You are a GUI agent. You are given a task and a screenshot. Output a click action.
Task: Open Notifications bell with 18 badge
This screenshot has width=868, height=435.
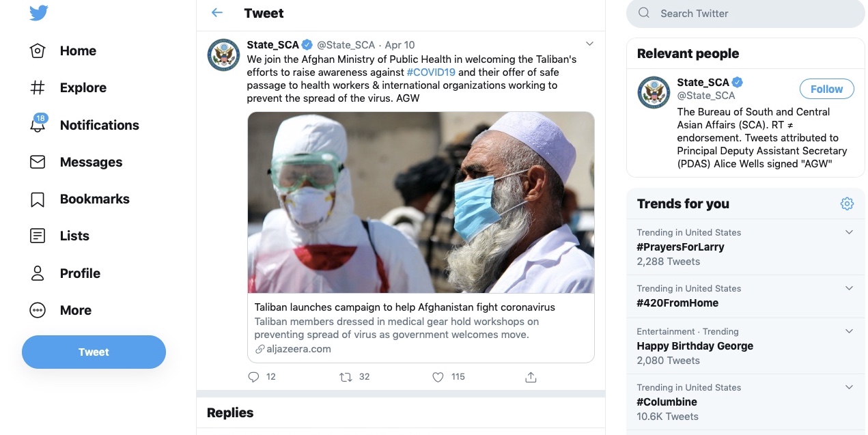coord(38,125)
